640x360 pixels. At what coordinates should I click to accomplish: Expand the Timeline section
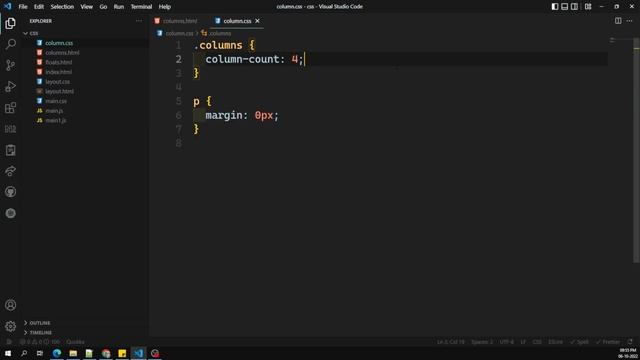pos(38,333)
